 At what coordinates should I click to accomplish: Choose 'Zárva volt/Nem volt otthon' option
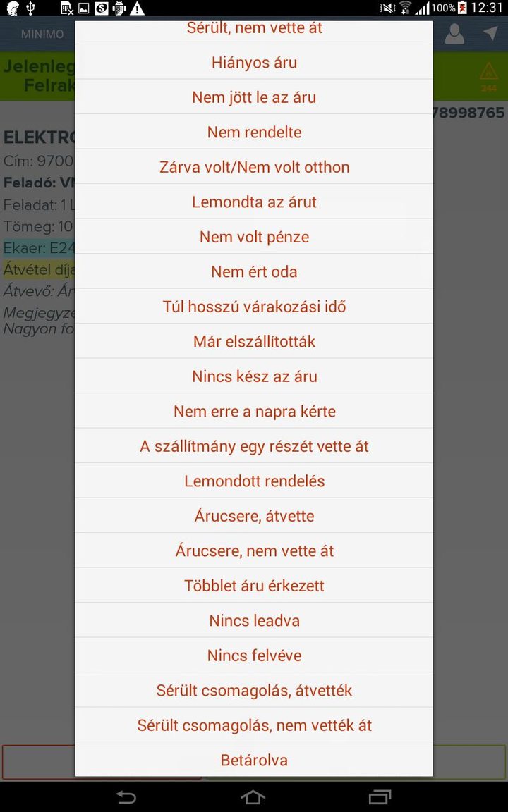pos(254,167)
